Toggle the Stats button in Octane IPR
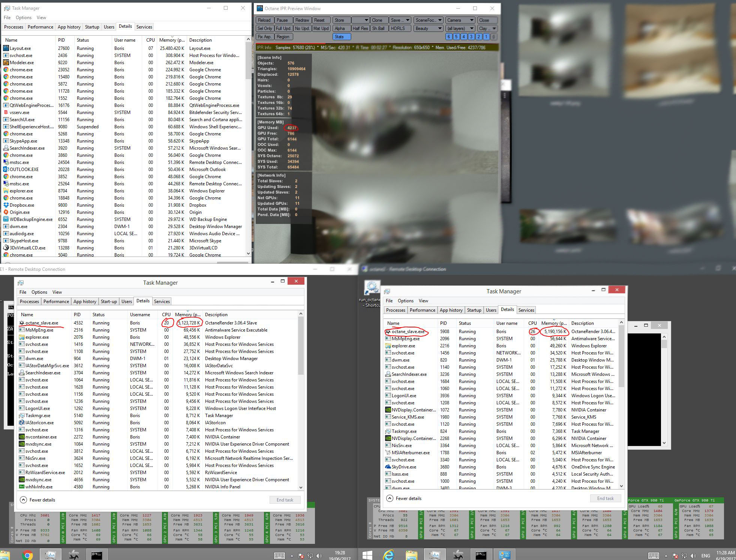736x560 pixels. tap(341, 37)
